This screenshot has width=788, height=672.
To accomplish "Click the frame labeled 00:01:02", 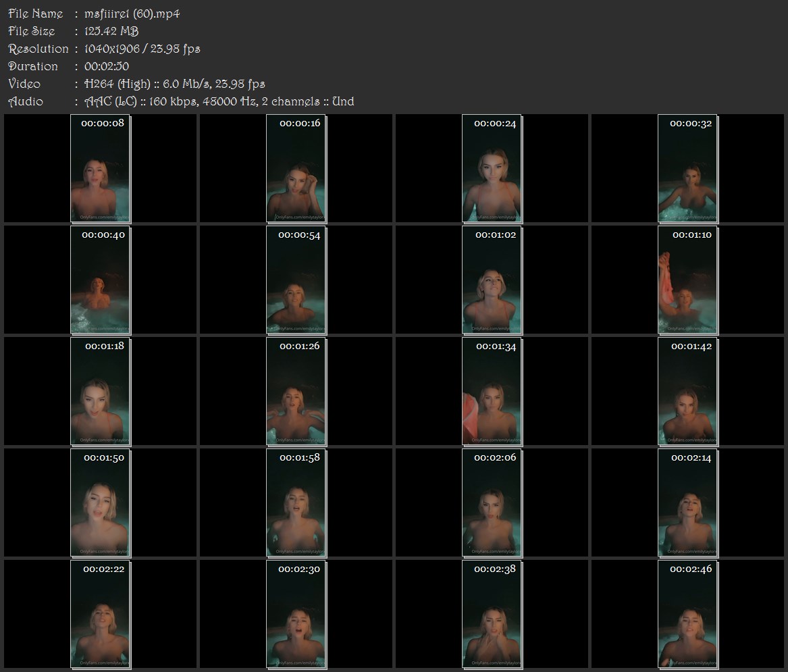I will (492, 280).
